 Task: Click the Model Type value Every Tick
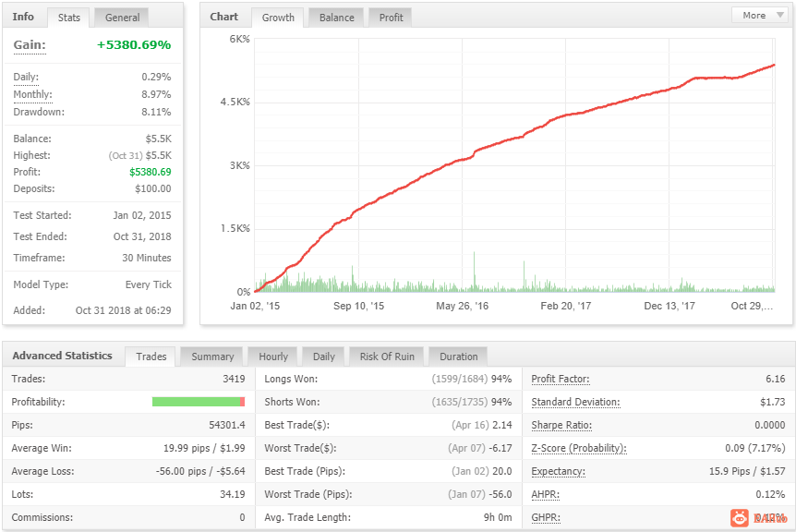(x=149, y=284)
